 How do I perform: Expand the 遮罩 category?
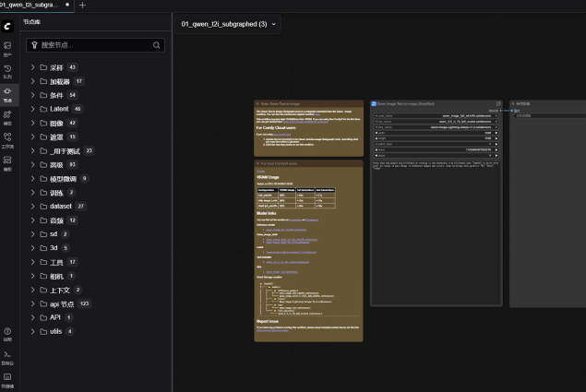[32, 137]
